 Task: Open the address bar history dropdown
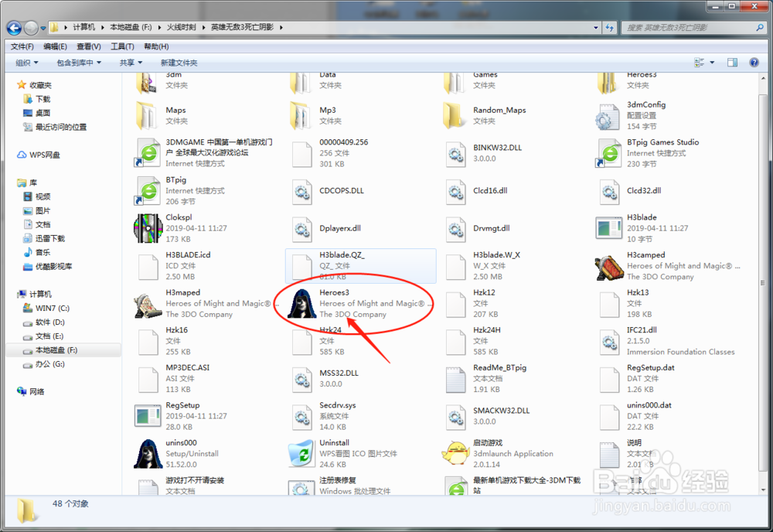[x=596, y=28]
